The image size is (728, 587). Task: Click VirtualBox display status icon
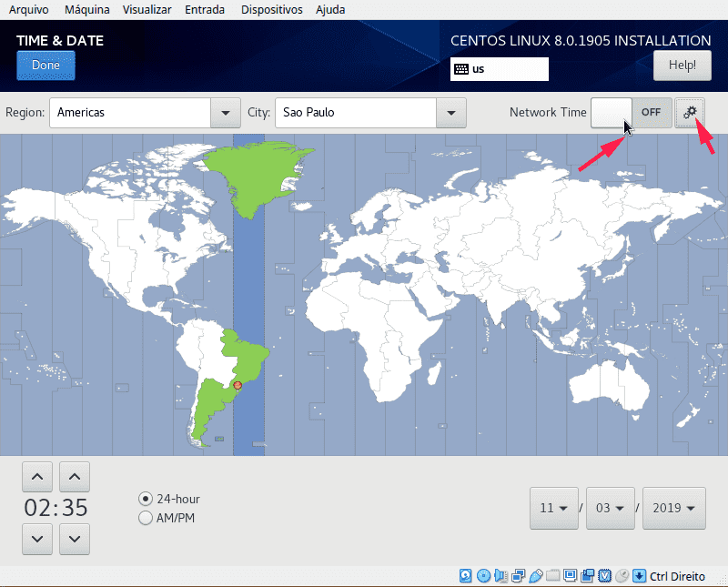click(x=570, y=576)
